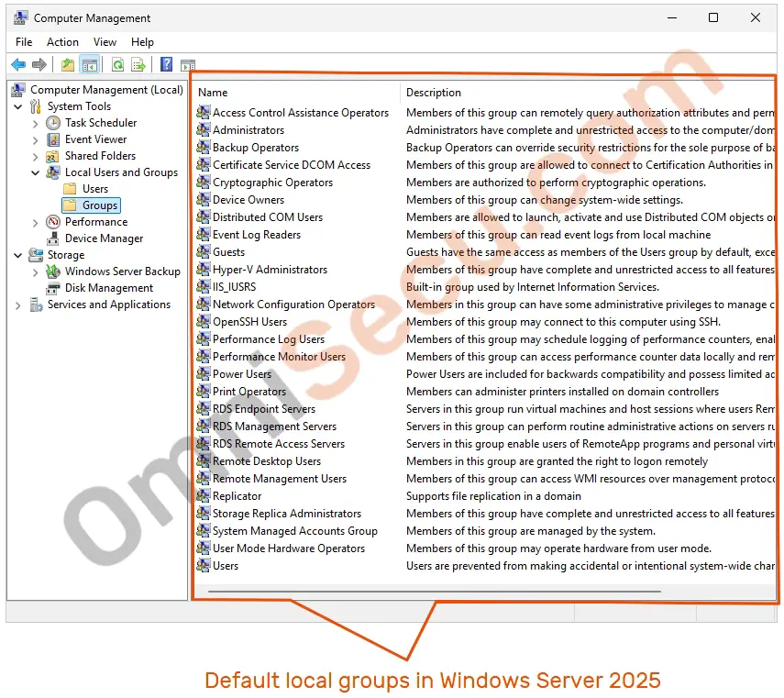Click the Back arrow toolbar icon
The image size is (784, 698).
pyautogui.click(x=18, y=64)
